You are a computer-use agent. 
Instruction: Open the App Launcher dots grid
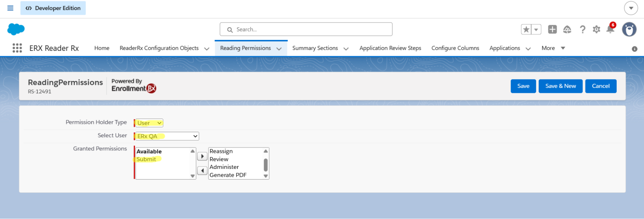coord(17,48)
